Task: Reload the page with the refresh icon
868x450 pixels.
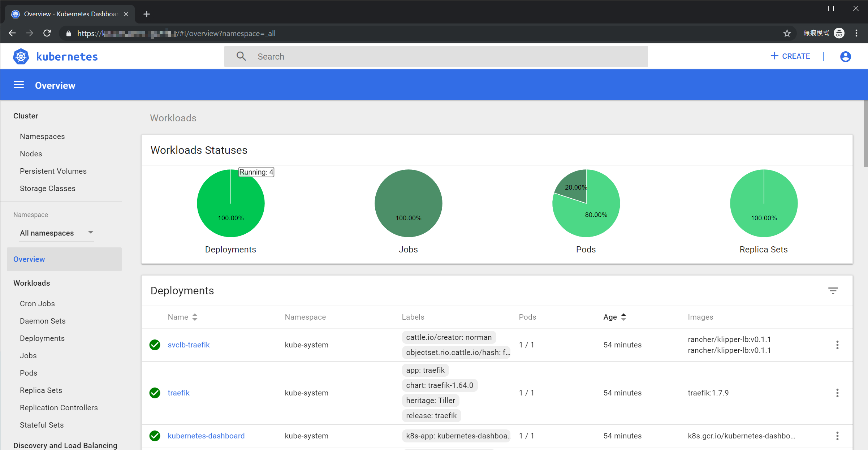Action: [47, 33]
